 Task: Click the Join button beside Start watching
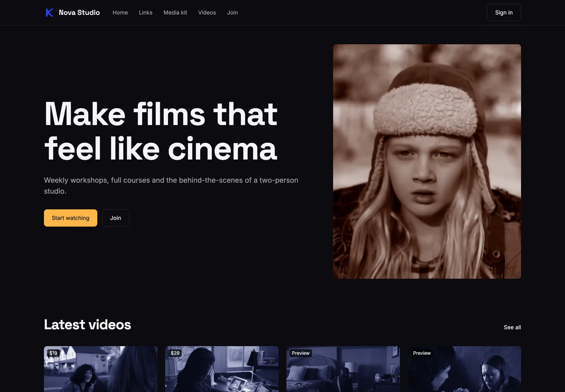(116, 218)
